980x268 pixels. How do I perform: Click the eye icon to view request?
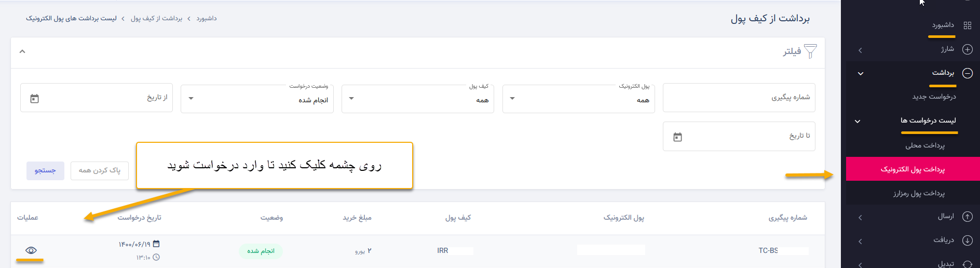click(x=31, y=250)
